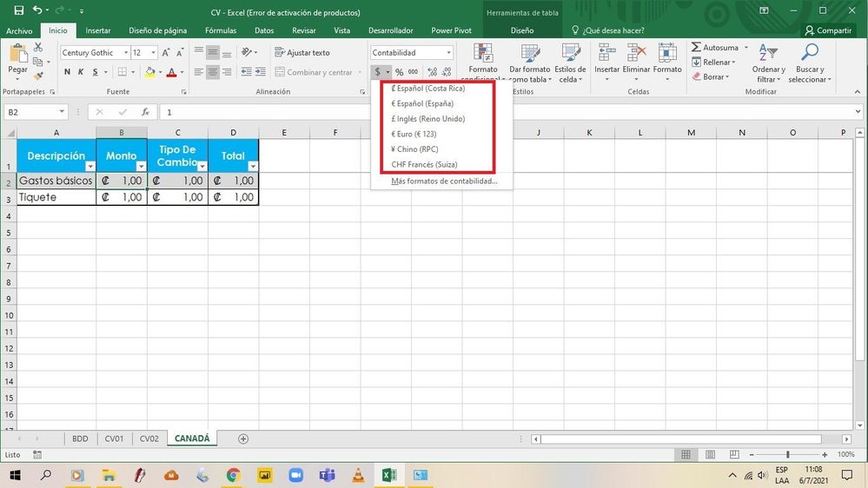
Task: Add a new sheet with plus button
Action: click(x=243, y=439)
